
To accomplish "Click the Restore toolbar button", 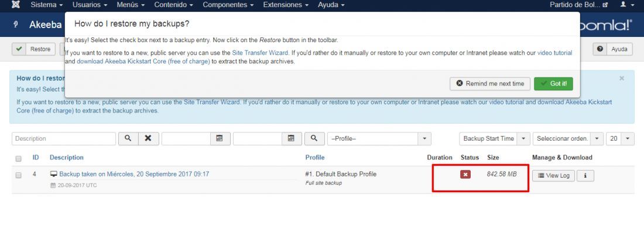I will (x=33, y=49).
